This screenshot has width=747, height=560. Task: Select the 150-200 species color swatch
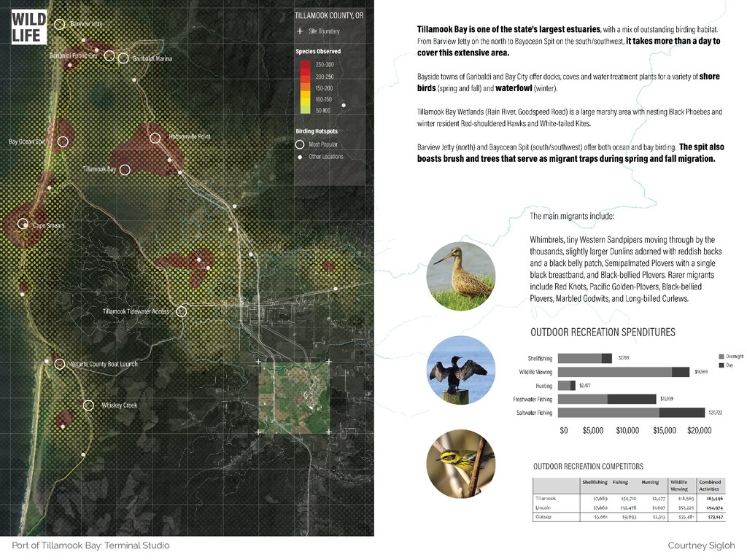pos(306,87)
